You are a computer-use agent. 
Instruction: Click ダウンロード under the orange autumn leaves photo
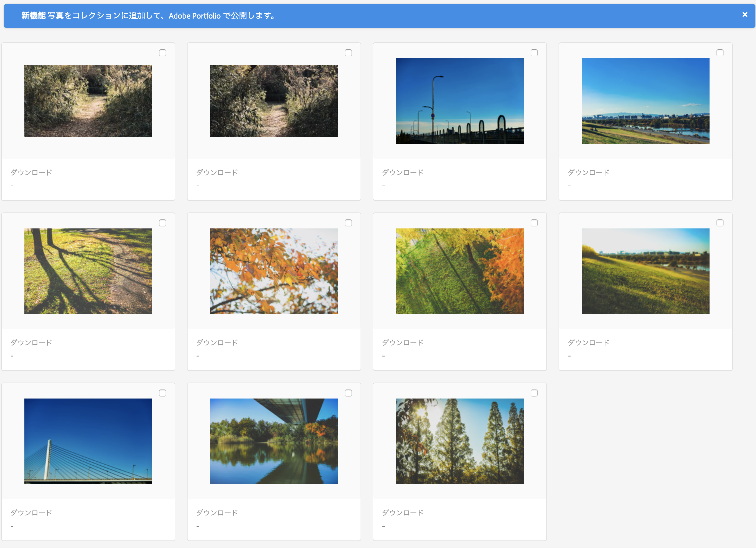click(x=217, y=342)
